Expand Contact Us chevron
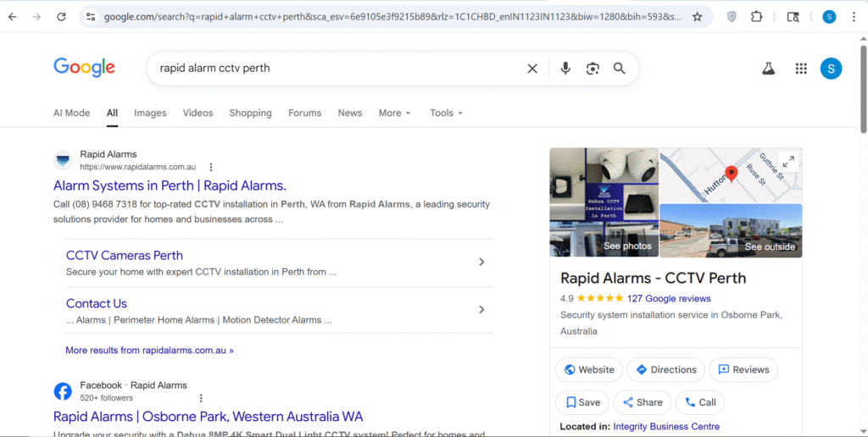This screenshot has height=437, width=868. (x=481, y=309)
